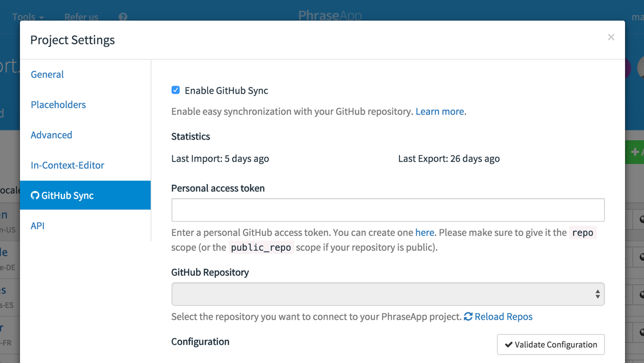Click the public_repo code label

[261, 247]
